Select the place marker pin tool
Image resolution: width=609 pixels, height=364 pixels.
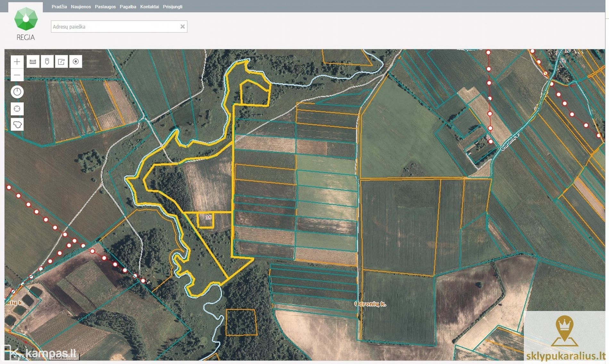click(47, 62)
